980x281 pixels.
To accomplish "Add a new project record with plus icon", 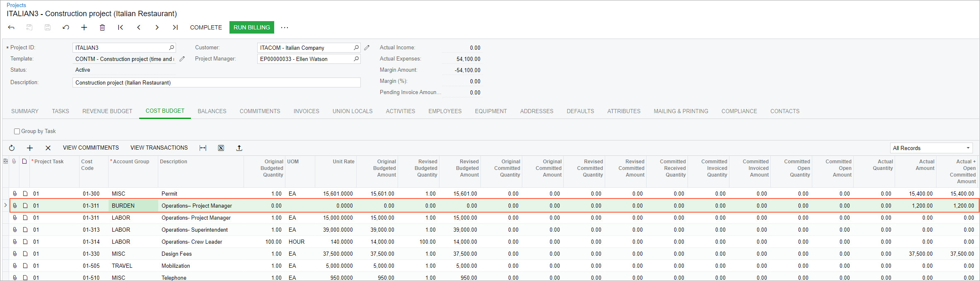I will (84, 27).
